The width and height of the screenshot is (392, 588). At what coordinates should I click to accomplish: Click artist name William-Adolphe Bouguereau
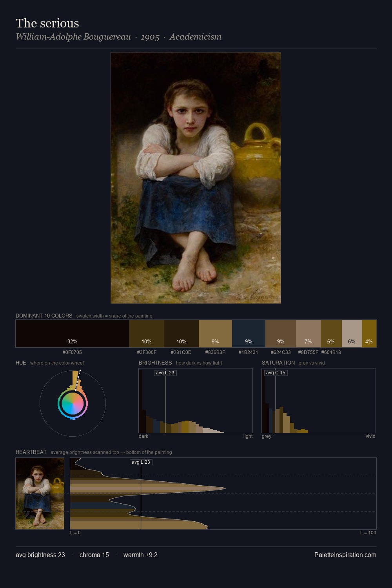73,37
